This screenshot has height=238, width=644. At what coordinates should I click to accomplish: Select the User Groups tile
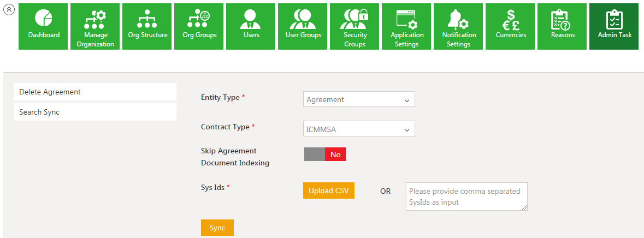coord(303,26)
